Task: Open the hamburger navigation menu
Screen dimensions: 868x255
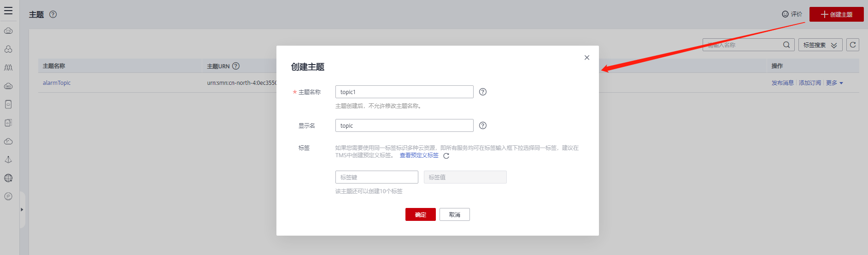Action: pyautogui.click(x=8, y=10)
